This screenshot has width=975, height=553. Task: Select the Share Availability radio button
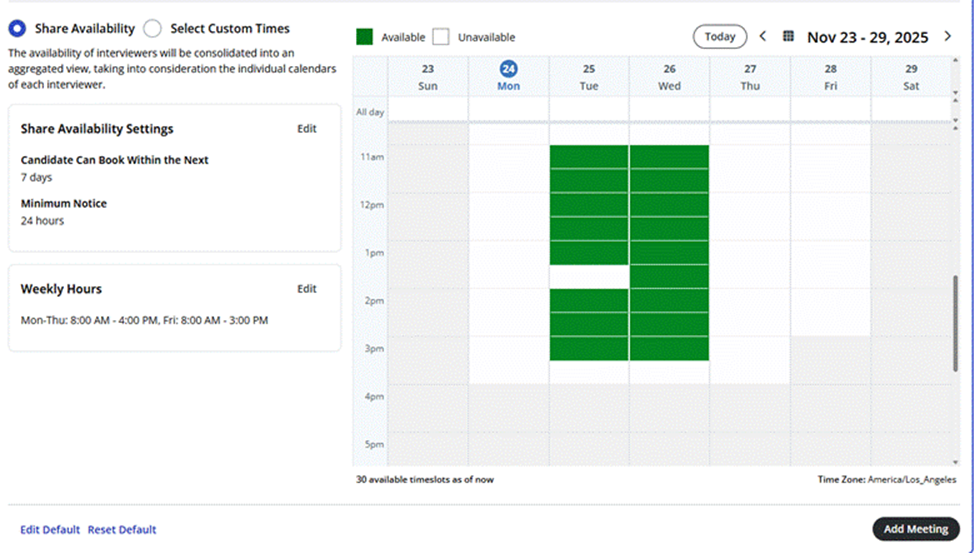pyautogui.click(x=17, y=29)
